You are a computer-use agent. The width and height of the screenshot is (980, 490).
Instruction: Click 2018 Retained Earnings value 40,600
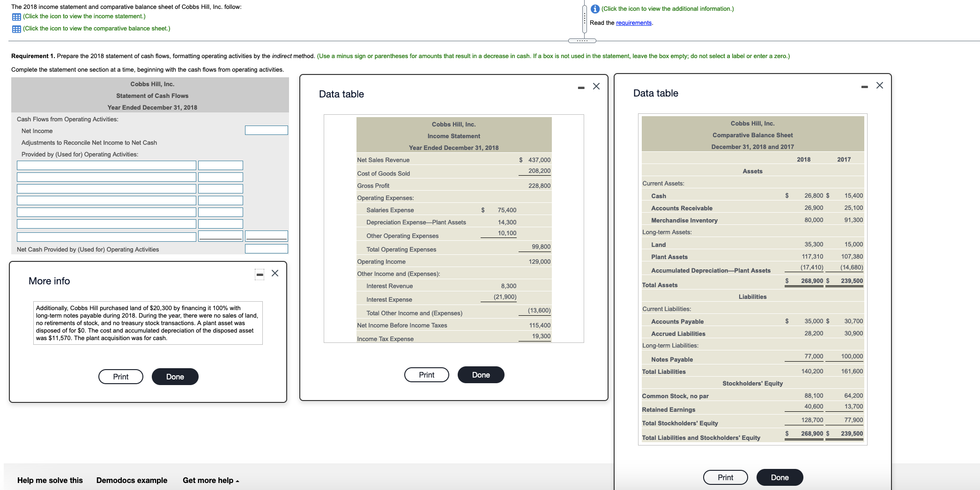(814, 406)
